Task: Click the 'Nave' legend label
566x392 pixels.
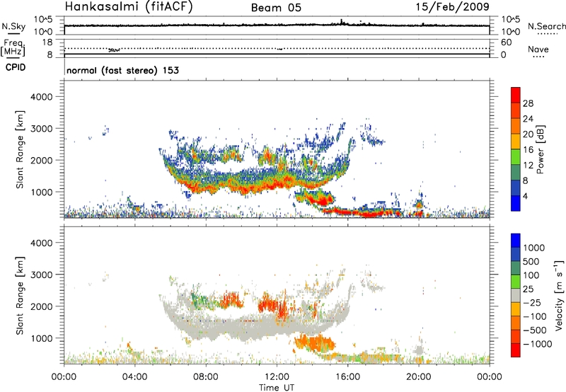Action: tap(538, 50)
